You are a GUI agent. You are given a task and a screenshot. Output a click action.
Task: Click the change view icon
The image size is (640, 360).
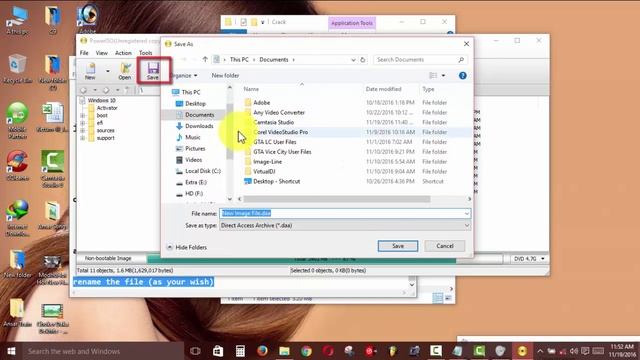click(x=433, y=76)
